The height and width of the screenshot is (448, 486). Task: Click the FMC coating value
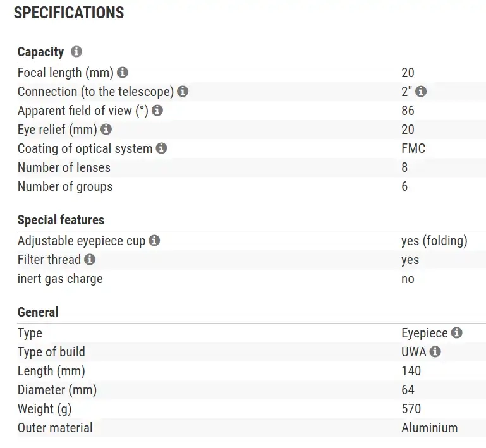(413, 148)
